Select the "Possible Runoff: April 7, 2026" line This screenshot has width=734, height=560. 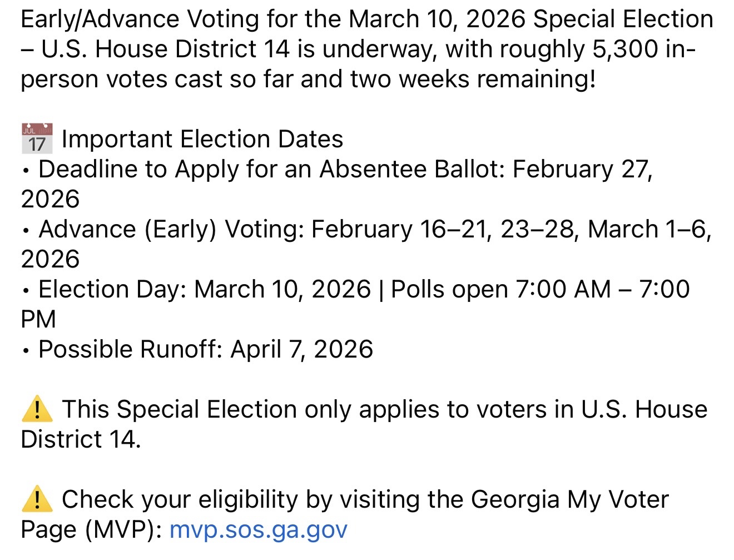pyautogui.click(x=205, y=349)
